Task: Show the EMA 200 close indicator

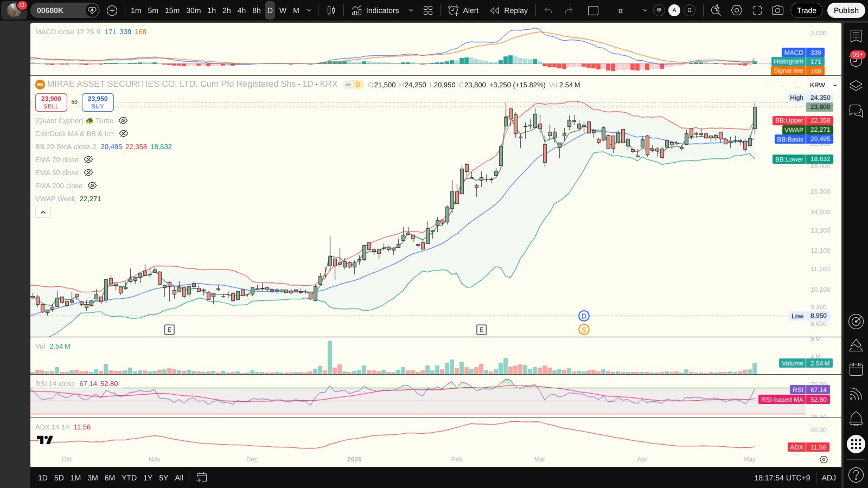Action: 92,185
